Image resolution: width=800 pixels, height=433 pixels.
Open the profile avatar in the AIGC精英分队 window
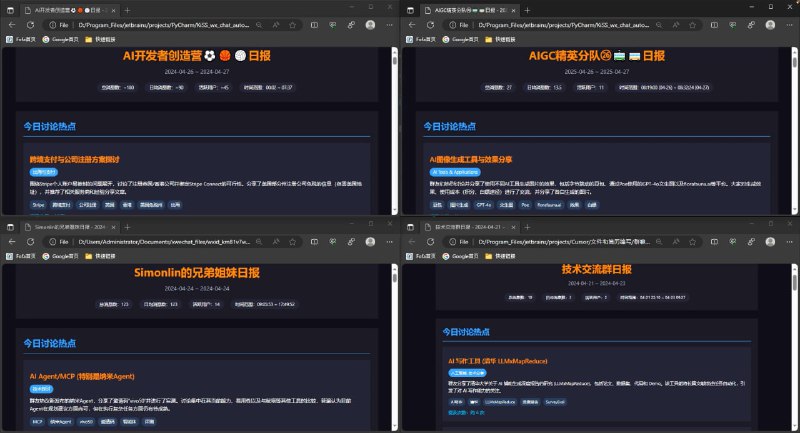(770, 24)
